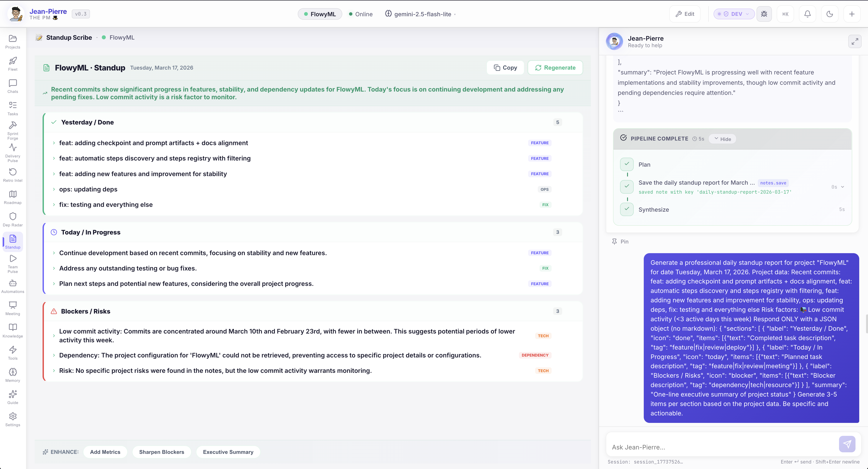Select the Sprint Forge sidebar icon
The height and width of the screenshot is (469, 868).
(x=13, y=130)
